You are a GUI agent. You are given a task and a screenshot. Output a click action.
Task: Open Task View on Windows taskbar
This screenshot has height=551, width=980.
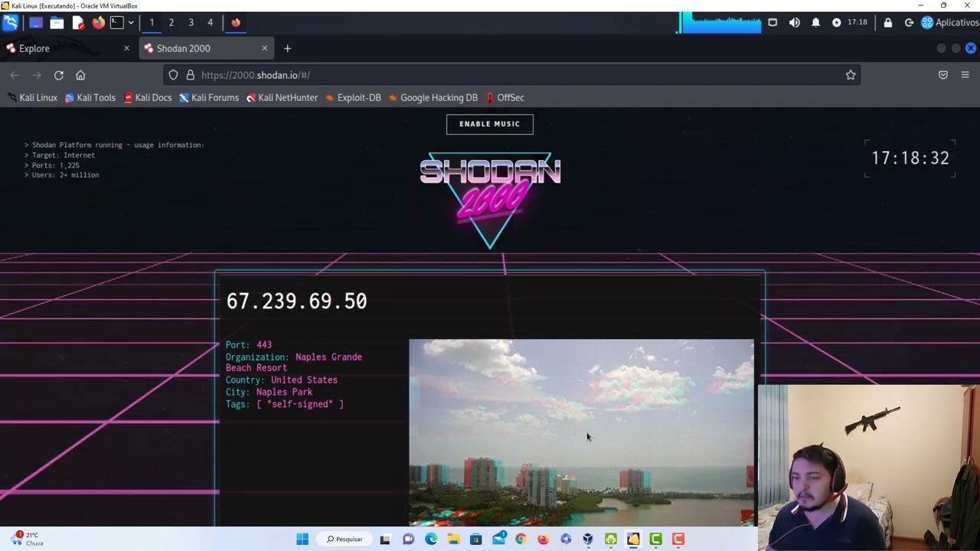tap(385, 540)
